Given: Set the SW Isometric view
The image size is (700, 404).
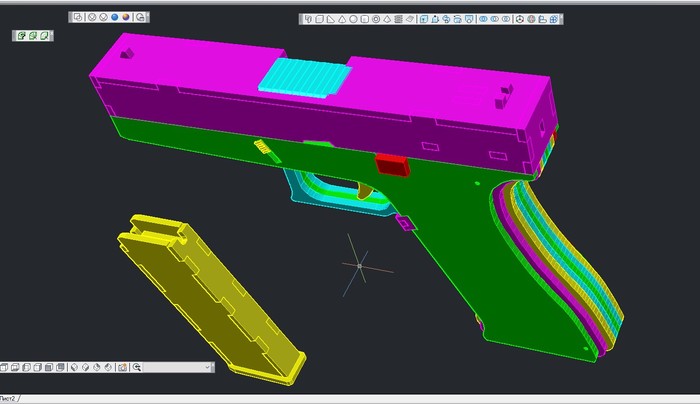Looking at the screenshot, I should (76, 367).
